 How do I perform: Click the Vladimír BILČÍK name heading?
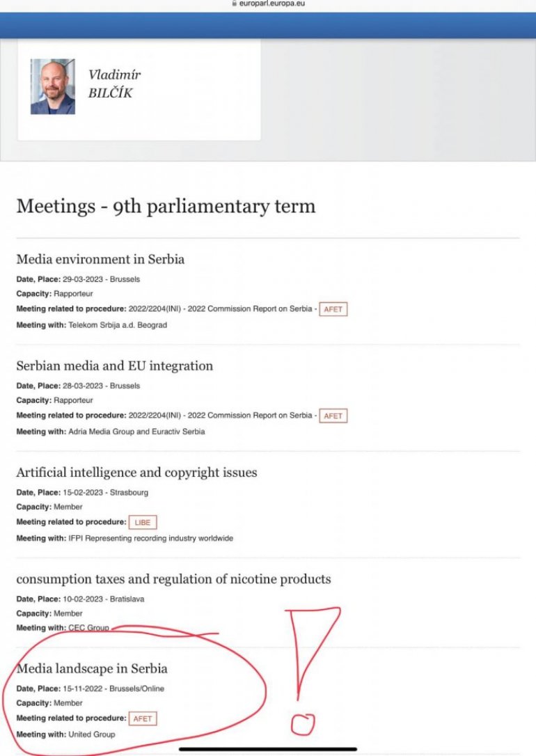[x=114, y=84]
